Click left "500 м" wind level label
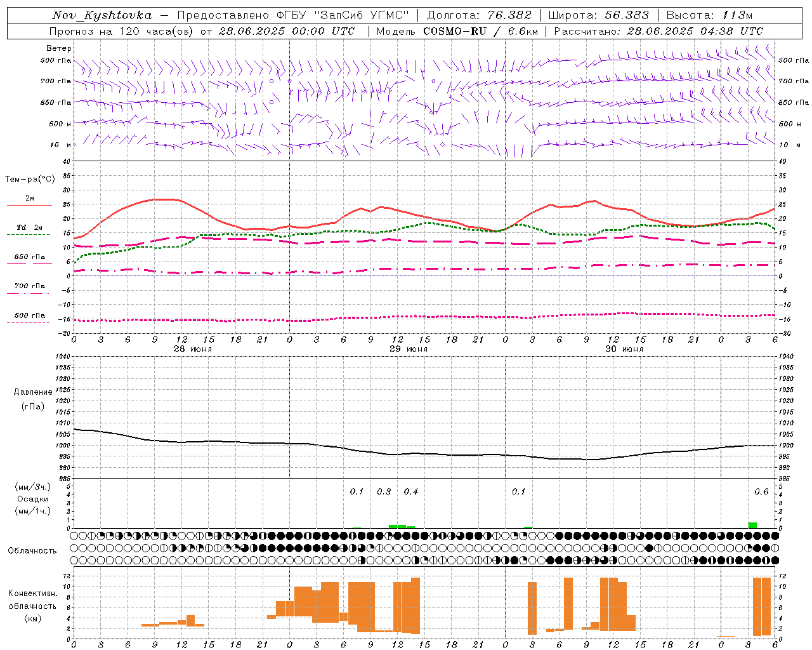Screen dimensions: 812x650 (60, 124)
